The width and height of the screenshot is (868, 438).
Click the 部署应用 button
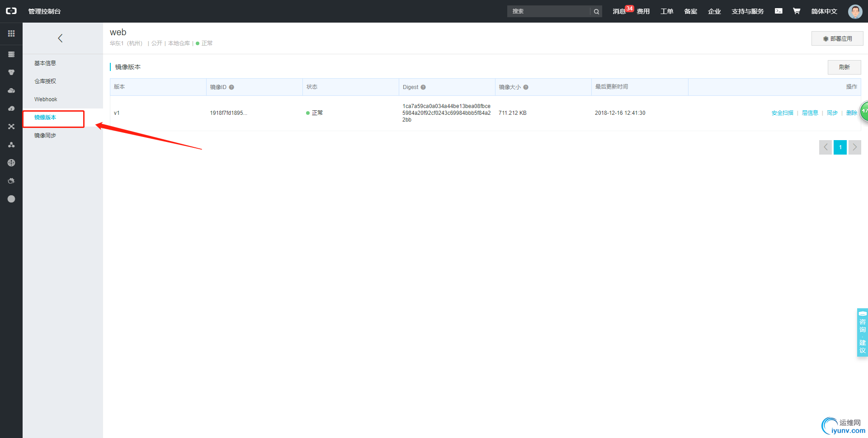(837, 38)
